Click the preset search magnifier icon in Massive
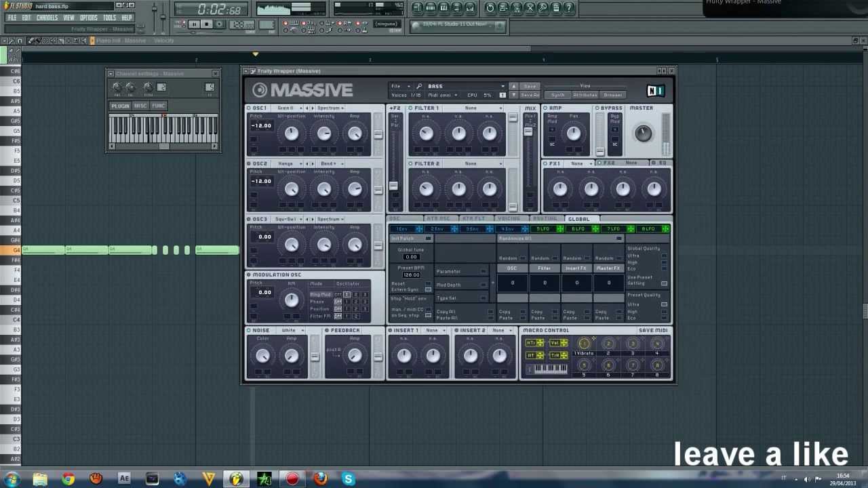The height and width of the screenshot is (488, 868). click(420, 86)
